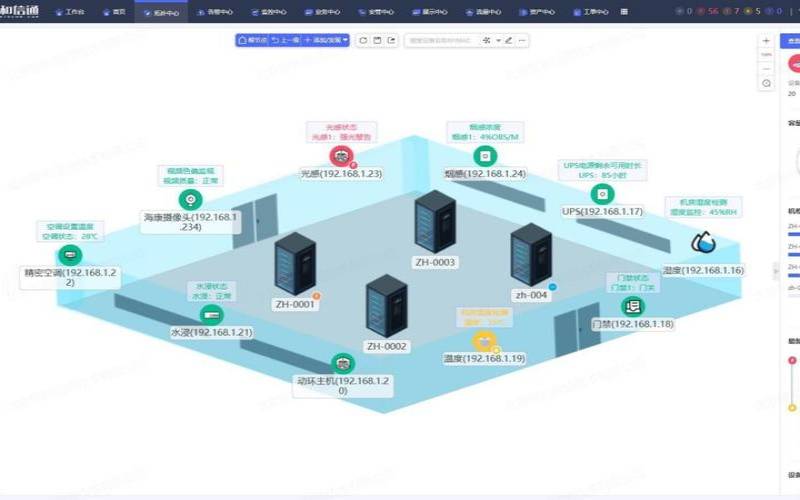
Task: Click the label 温度(192.168.1.19)
Action: pyautogui.click(x=485, y=359)
